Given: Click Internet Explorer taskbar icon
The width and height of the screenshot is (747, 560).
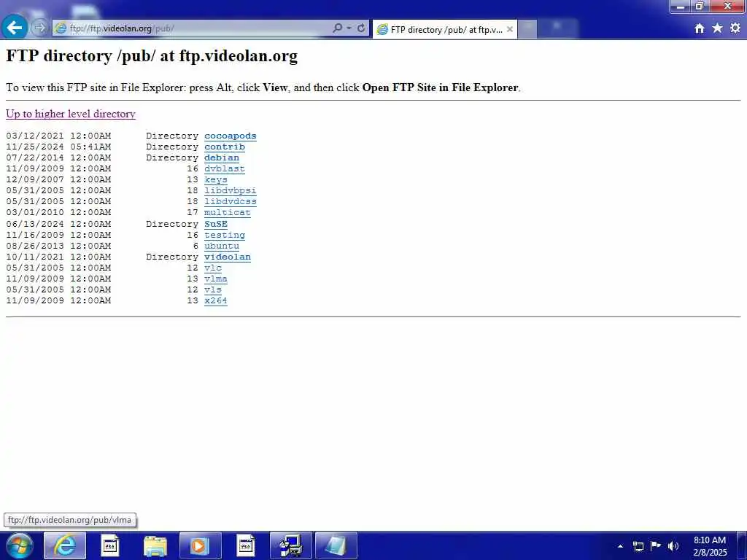Looking at the screenshot, I should 65,545.
